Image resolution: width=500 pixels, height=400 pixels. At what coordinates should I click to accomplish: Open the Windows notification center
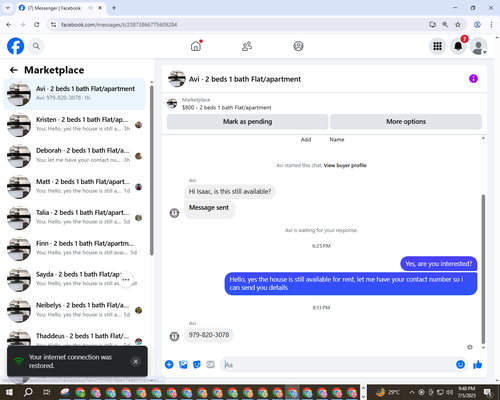click(488, 392)
